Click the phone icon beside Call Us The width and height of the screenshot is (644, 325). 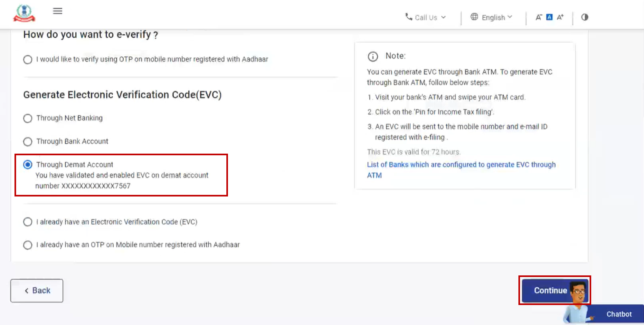408,17
